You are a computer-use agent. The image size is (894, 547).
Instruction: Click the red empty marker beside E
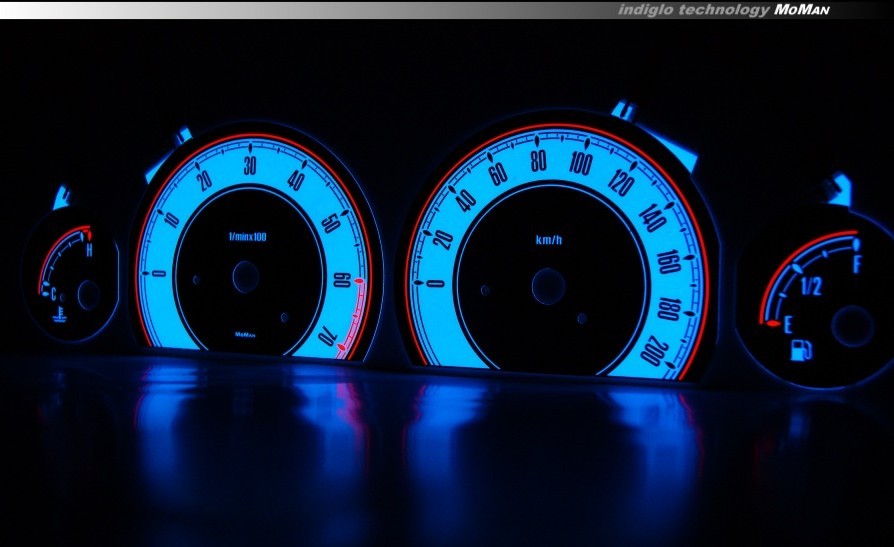coord(771,323)
